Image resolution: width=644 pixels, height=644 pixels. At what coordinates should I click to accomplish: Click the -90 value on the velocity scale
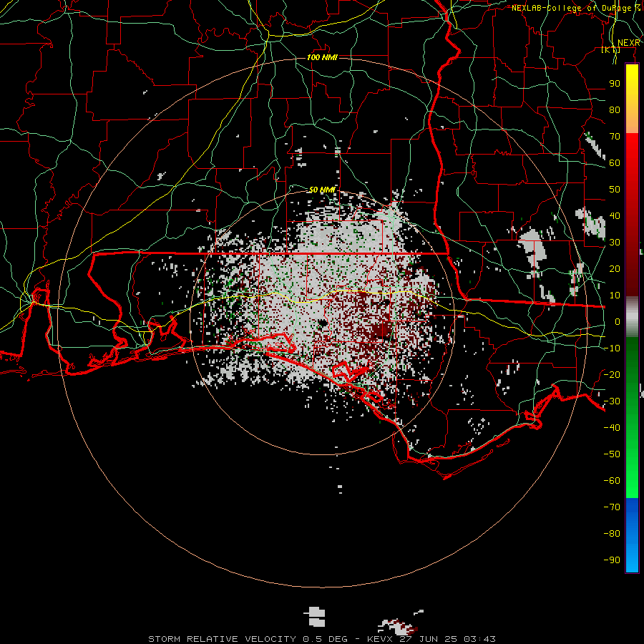click(612, 560)
